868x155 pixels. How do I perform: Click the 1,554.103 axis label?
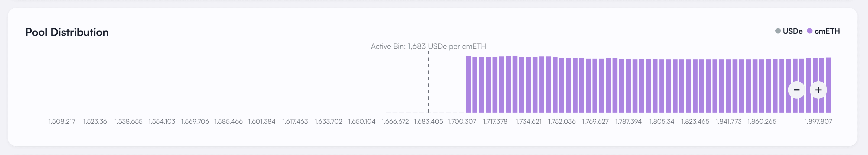pos(162,121)
